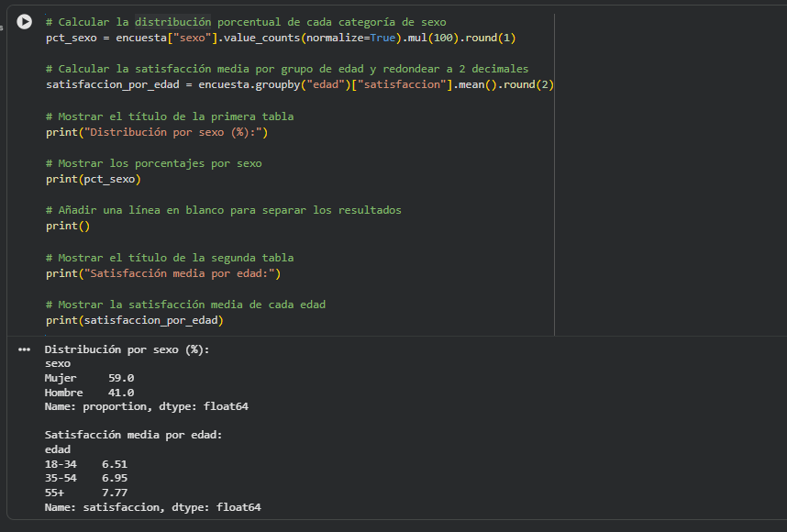Click the comment 'Mostrar el título de la primera tabla'
The width and height of the screenshot is (787, 532).
pos(170,116)
